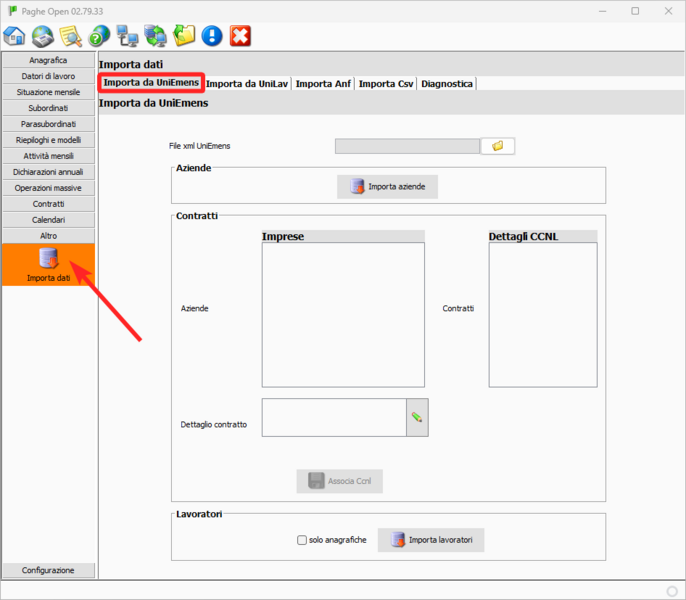Select Operazioni massive in sidebar
Viewport: 686px width, 600px height.
pos(48,188)
